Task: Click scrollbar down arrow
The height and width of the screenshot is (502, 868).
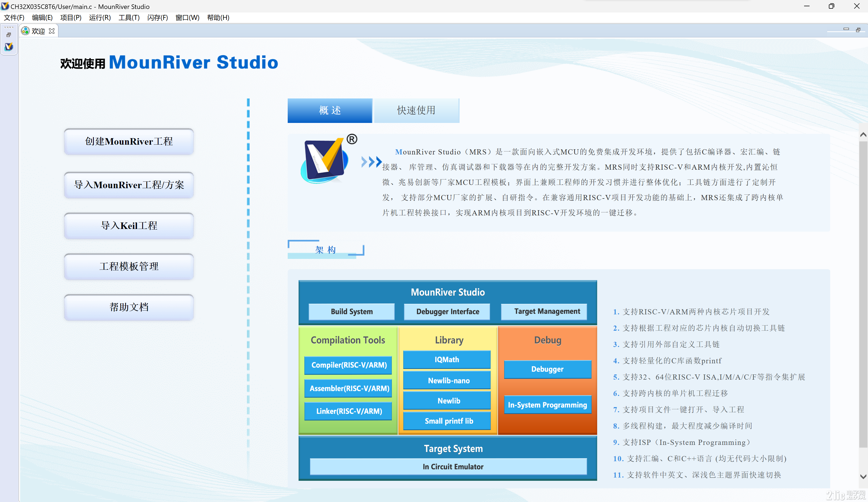Action: 863,476
